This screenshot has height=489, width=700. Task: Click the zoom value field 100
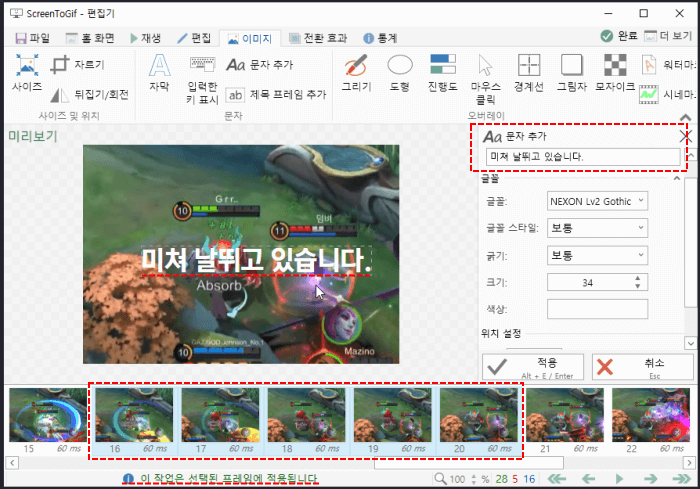[458, 479]
